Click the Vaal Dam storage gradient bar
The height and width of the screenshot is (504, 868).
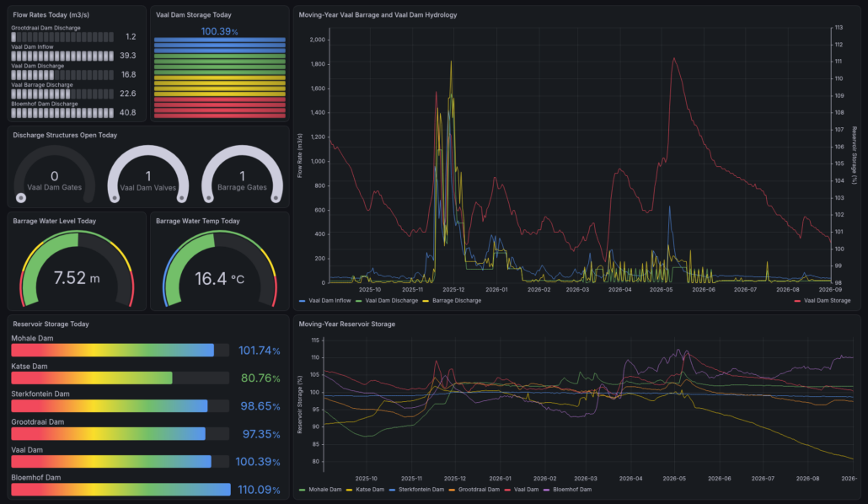click(121, 461)
